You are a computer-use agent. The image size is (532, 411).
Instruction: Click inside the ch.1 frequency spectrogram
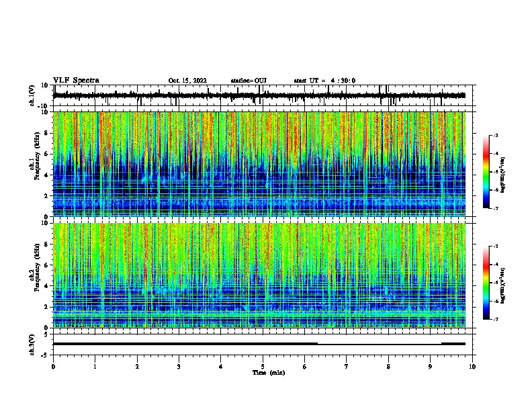(259, 164)
